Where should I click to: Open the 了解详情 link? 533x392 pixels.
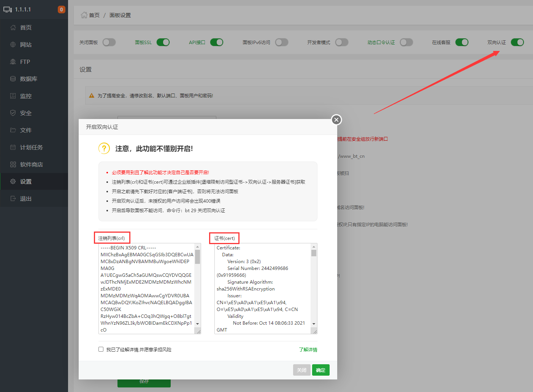[308, 349]
